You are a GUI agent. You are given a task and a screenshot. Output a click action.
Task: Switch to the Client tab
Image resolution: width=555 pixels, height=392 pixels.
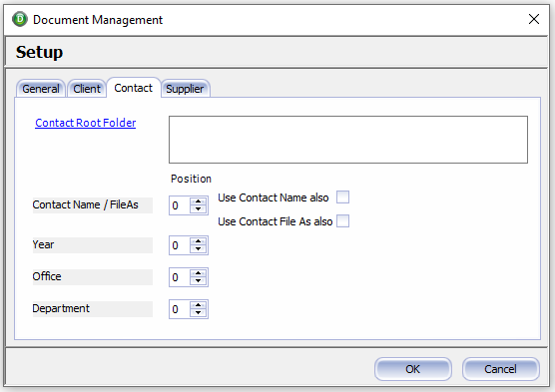(87, 89)
